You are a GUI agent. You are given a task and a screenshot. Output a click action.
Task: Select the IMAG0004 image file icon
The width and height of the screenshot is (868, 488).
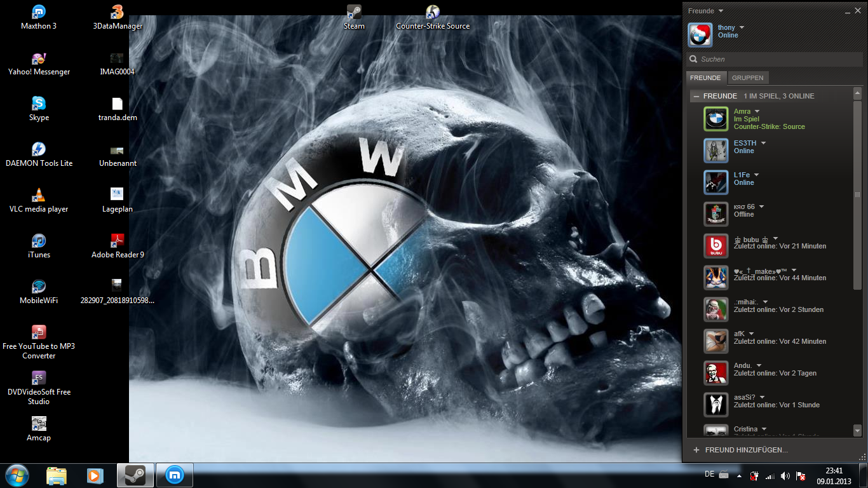click(117, 63)
